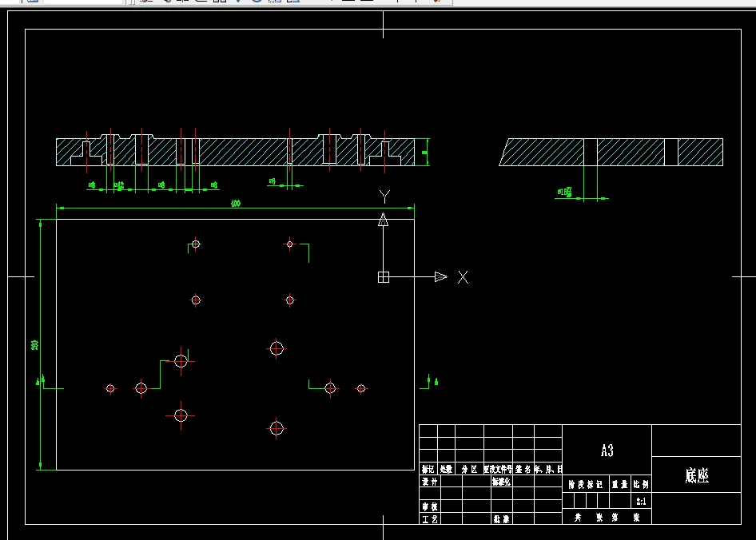Click the 设计 row label
This screenshot has width=756, height=540.
pyautogui.click(x=430, y=482)
